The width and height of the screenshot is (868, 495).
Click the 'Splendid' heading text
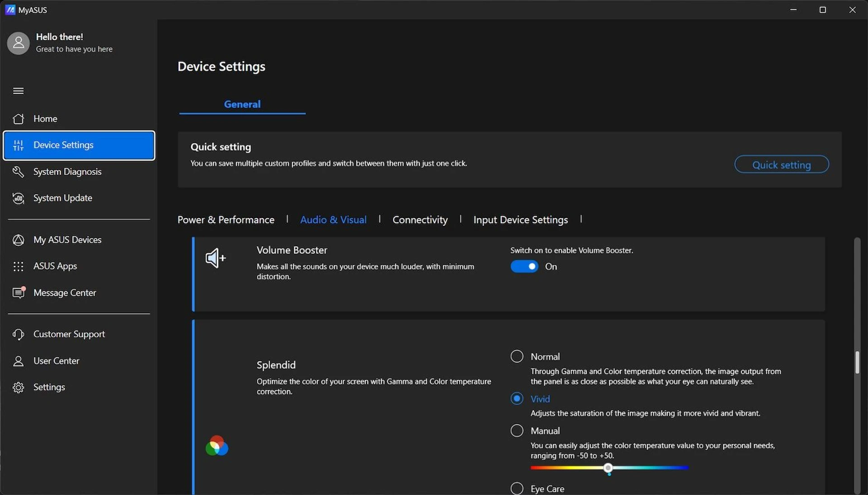[276, 365]
